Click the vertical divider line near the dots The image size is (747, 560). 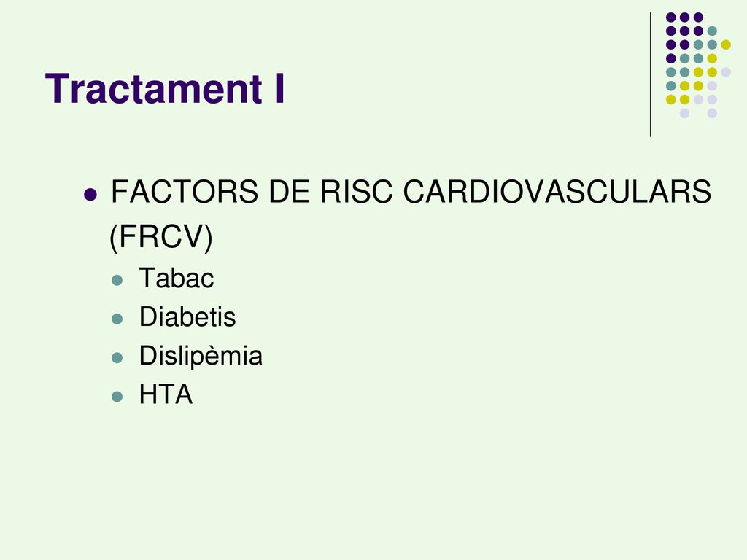tap(650, 75)
